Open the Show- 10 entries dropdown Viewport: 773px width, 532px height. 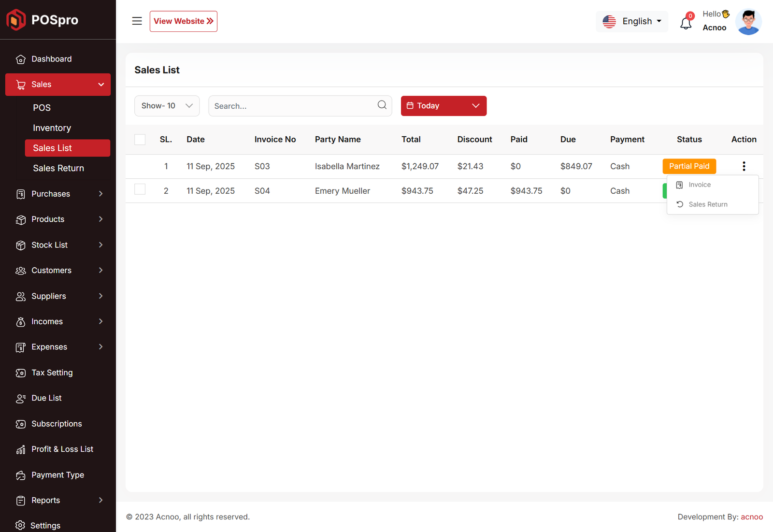coord(167,106)
